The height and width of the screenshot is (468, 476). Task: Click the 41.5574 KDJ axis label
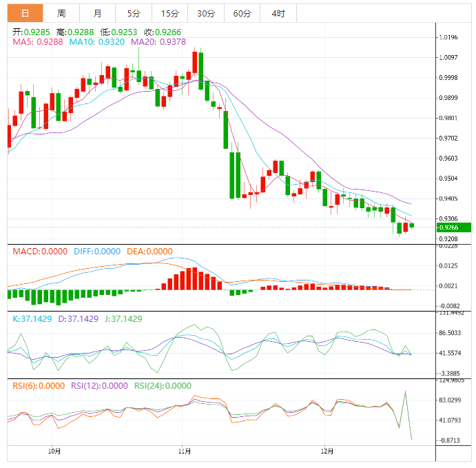pos(450,353)
